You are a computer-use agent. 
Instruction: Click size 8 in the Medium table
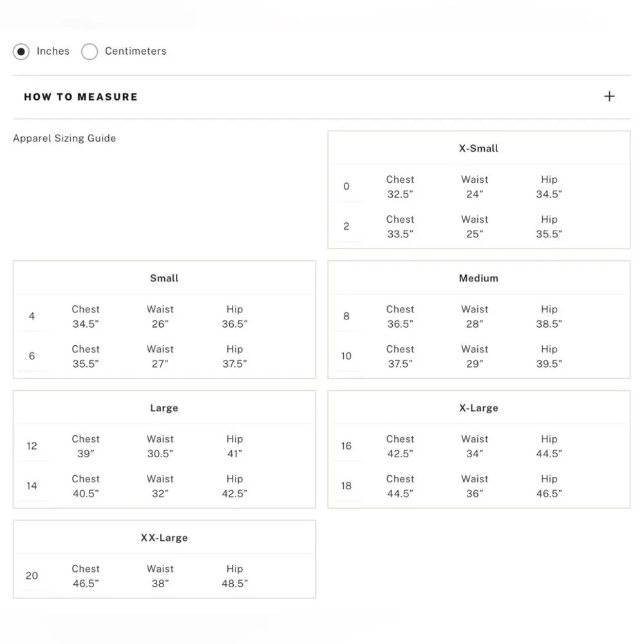pyautogui.click(x=346, y=316)
